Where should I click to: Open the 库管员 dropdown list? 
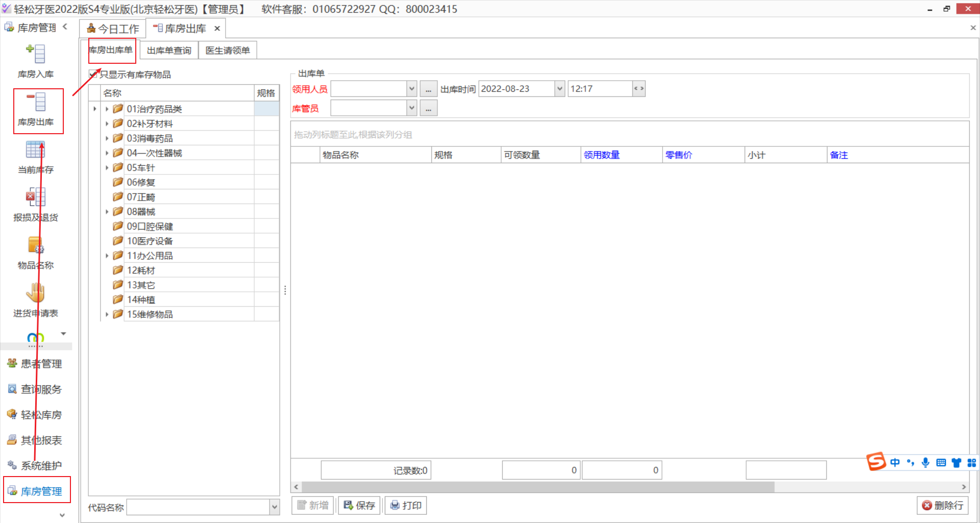click(411, 108)
